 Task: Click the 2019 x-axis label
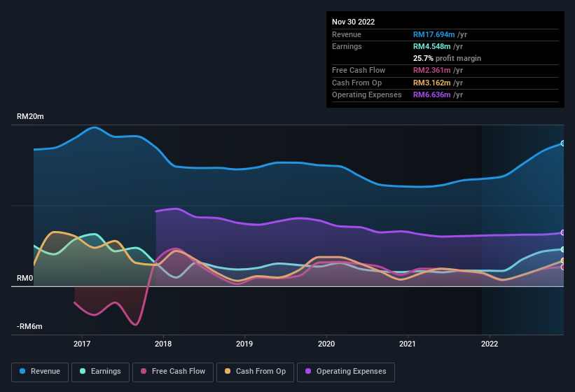(x=244, y=344)
